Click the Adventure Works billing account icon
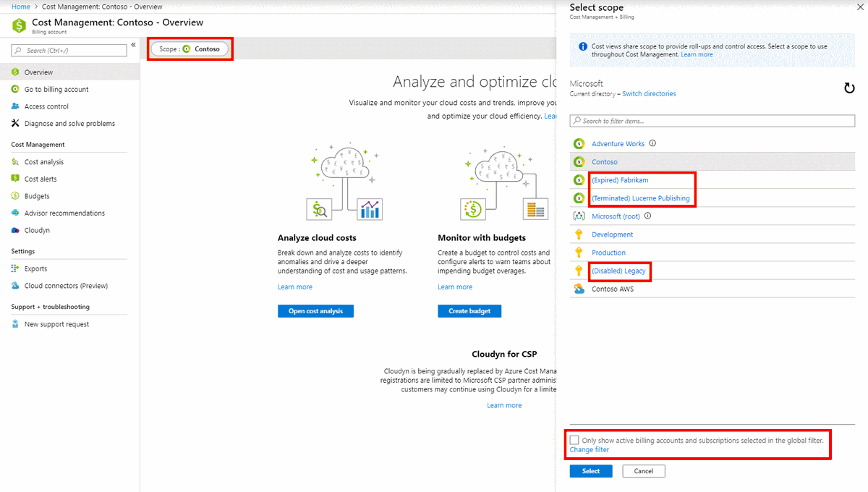The height and width of the screenshot is (492, 868). (579, 143)
